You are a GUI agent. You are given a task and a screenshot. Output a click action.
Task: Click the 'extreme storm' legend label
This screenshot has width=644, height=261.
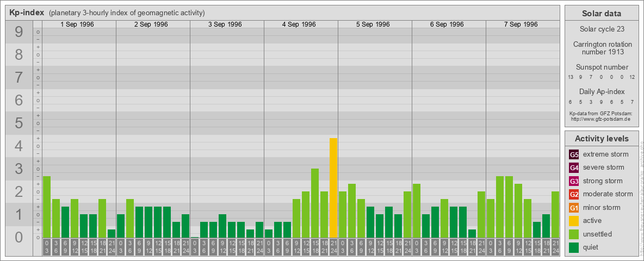tap(606, 154)
